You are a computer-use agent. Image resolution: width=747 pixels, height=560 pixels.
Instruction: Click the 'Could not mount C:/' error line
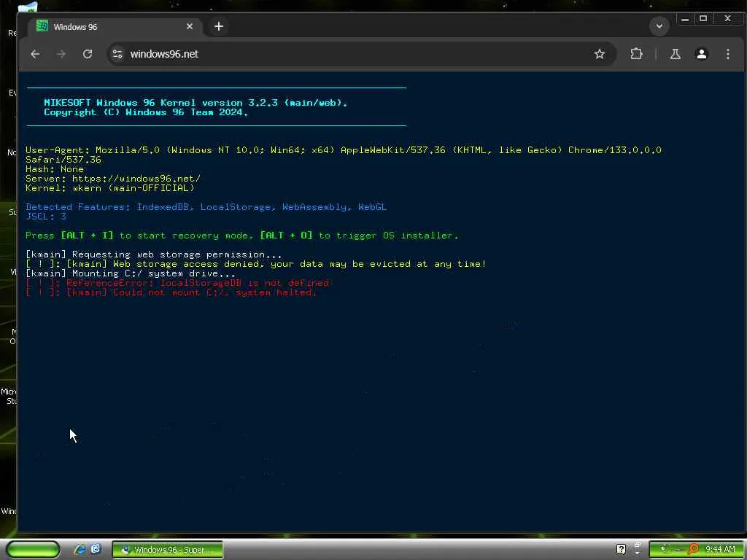click(171, 292)
